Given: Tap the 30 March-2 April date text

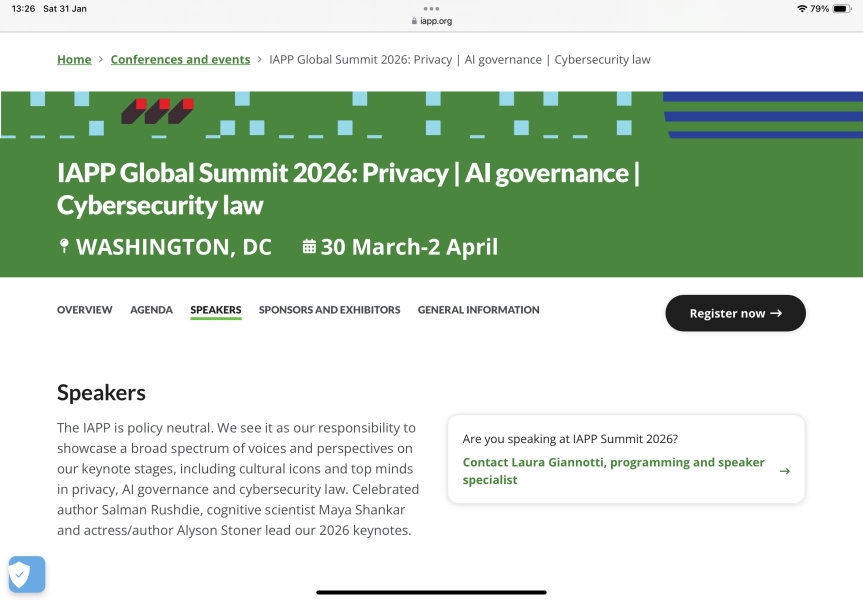Looking at the screenshot, I should click(x=409, y=247).
